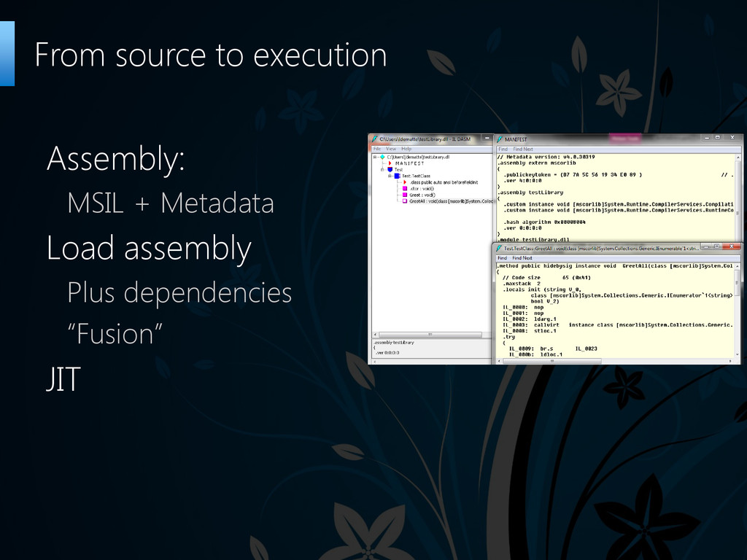Open the Help menu in IL DASM
Viewport: 747px width, 560px height.
[406, 149]
